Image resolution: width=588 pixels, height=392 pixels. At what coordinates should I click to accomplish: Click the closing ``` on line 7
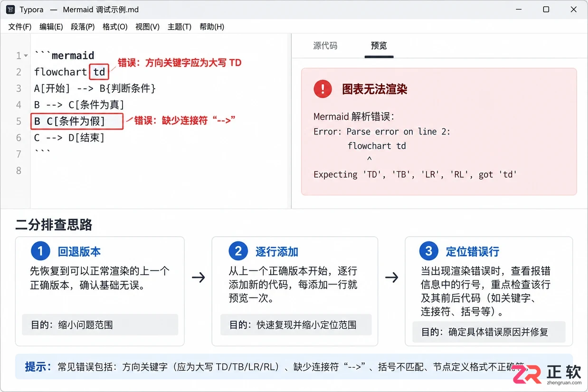[x=42, y=153]
